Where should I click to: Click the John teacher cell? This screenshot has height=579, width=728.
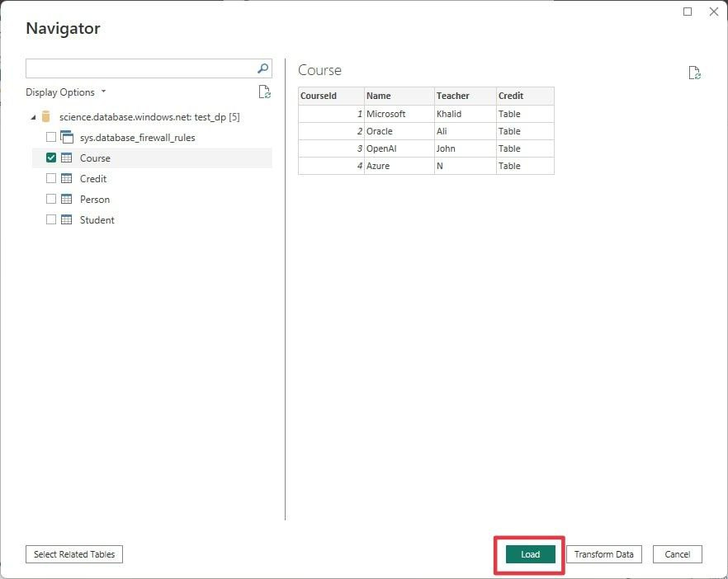466,148
